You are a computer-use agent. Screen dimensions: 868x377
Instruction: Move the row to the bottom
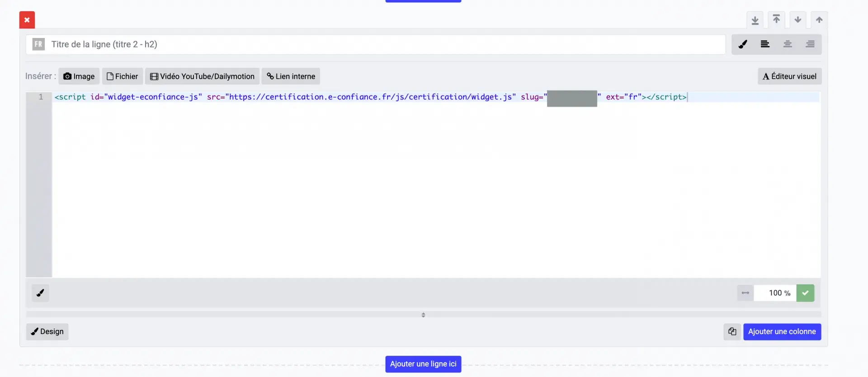point(755,20)
